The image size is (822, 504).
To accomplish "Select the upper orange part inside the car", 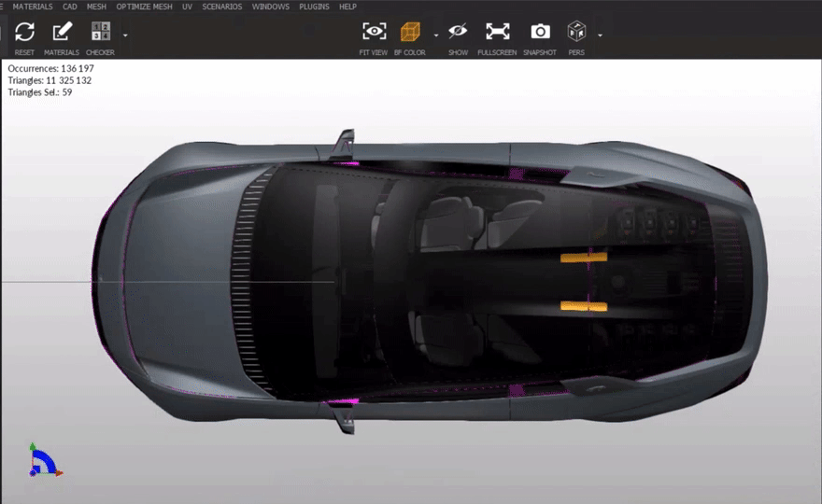I will pyautogui.click(x=584, y=257).
